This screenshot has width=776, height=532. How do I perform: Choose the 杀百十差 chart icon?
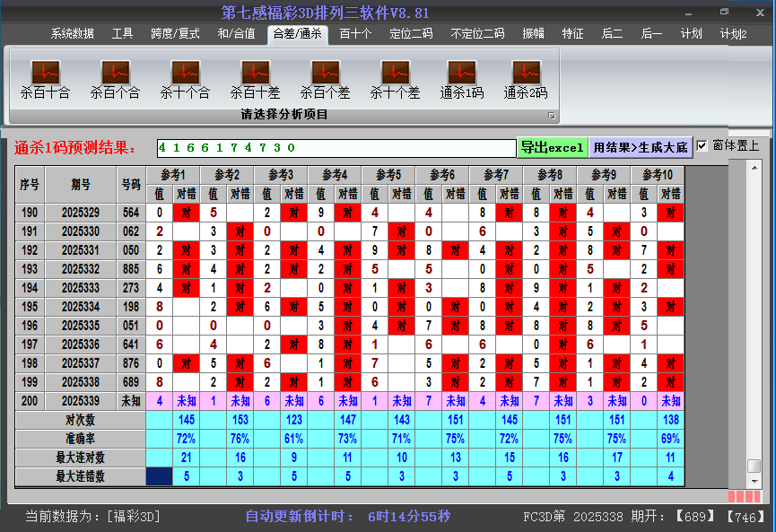[255, 73]
